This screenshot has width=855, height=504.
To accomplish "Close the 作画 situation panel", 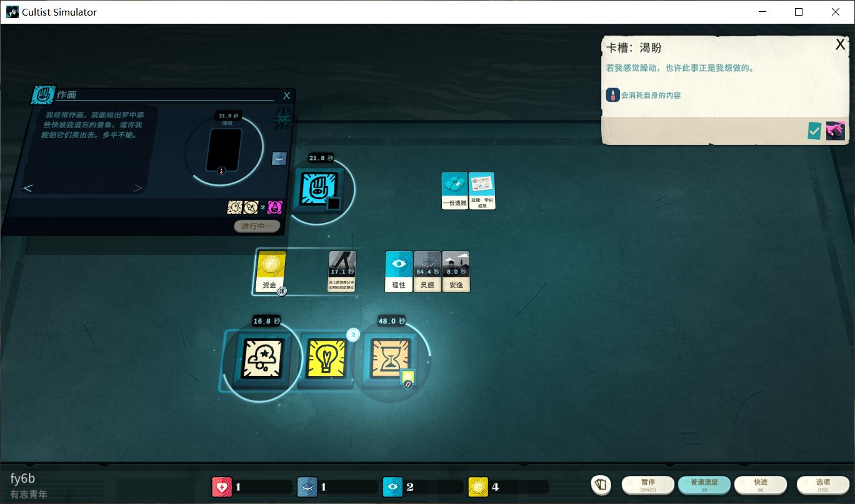I will click(x=286, y=96).
